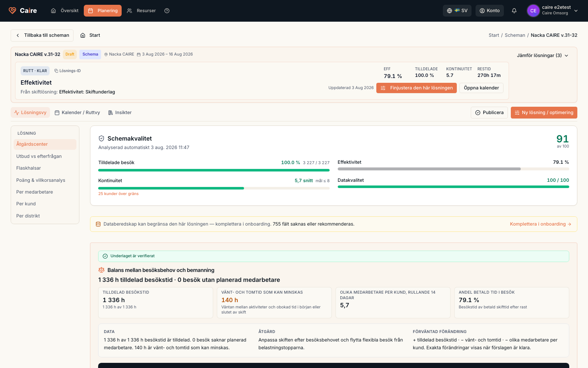Click the Datakvalitet progress bar
Viewport: 588px width, 368px height.
coord(453,187)
